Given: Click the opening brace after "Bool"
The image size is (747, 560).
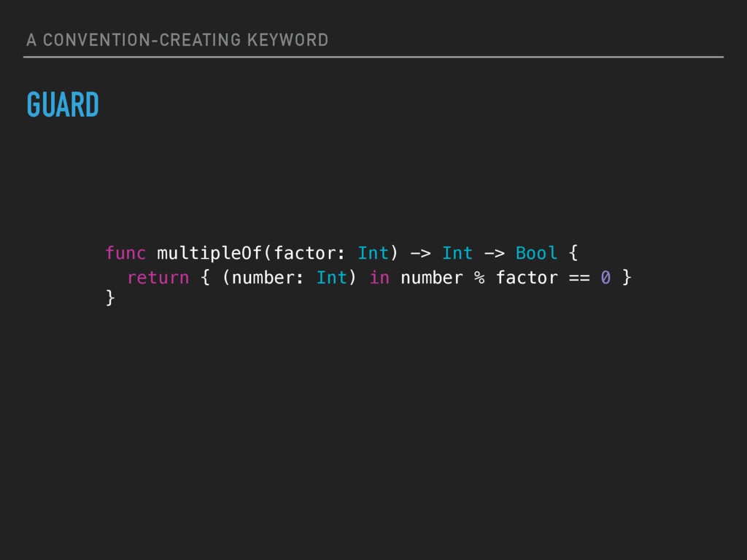Looking at the screenshot, I should point(573,253).
